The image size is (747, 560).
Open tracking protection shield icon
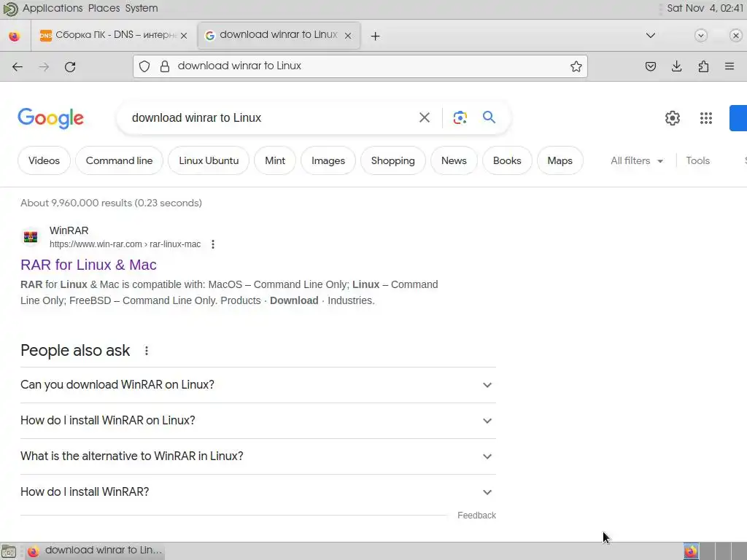tap(144, 66)
